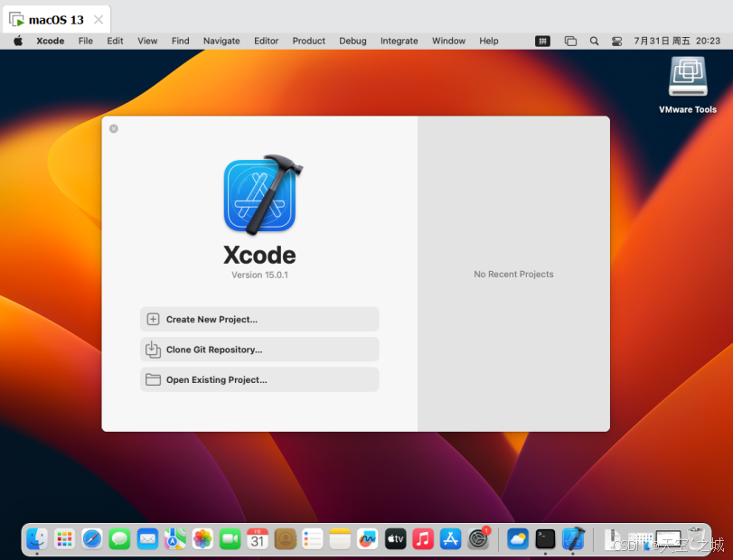733x560 pixels.
Task: Click the Version 15.0.1 text
Action: (x=259, y=275)
